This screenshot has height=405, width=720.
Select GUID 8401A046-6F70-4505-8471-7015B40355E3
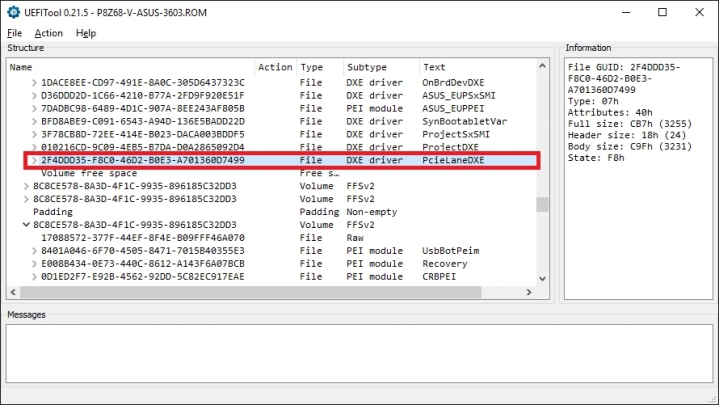point(143,251)
